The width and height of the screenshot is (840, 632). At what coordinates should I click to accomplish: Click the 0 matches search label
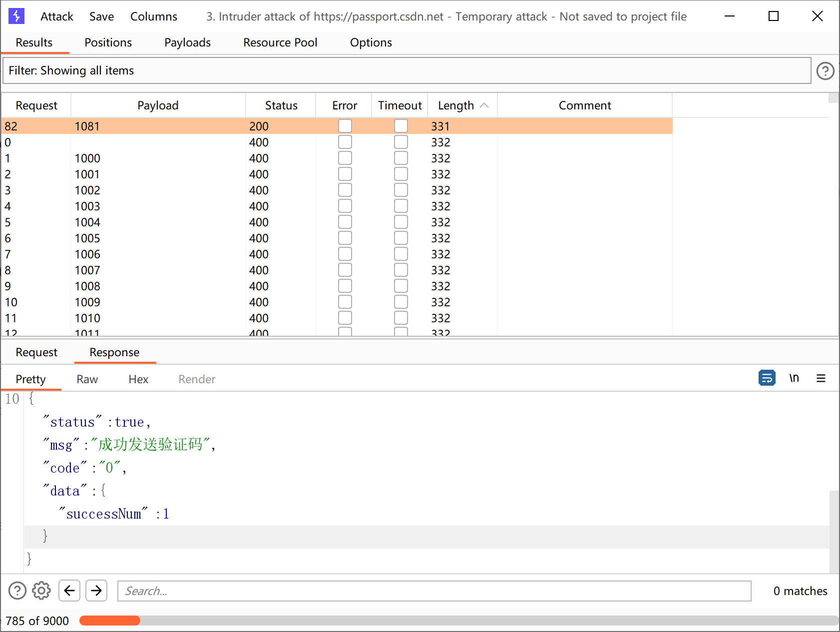800,591
